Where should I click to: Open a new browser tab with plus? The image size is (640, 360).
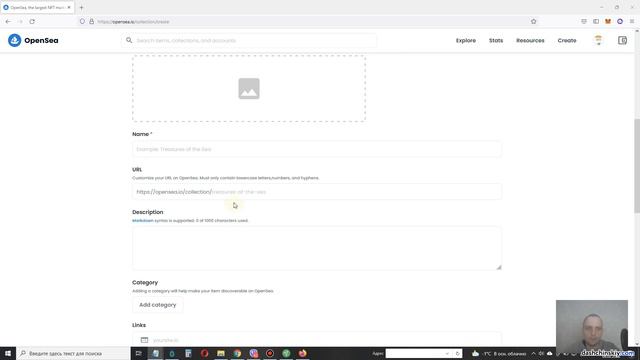(x=81, y=7)
